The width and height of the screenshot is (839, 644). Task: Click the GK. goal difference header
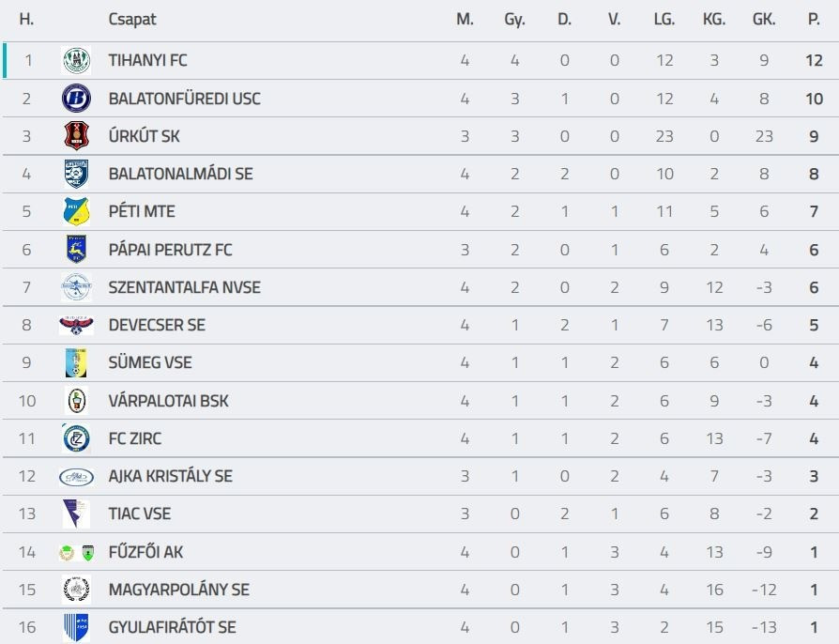(x=764, y=20)
